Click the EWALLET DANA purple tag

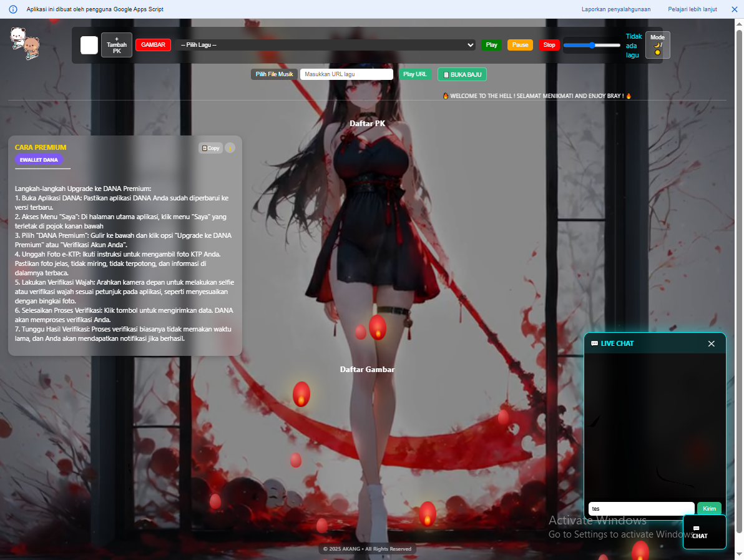coord(39,160)
